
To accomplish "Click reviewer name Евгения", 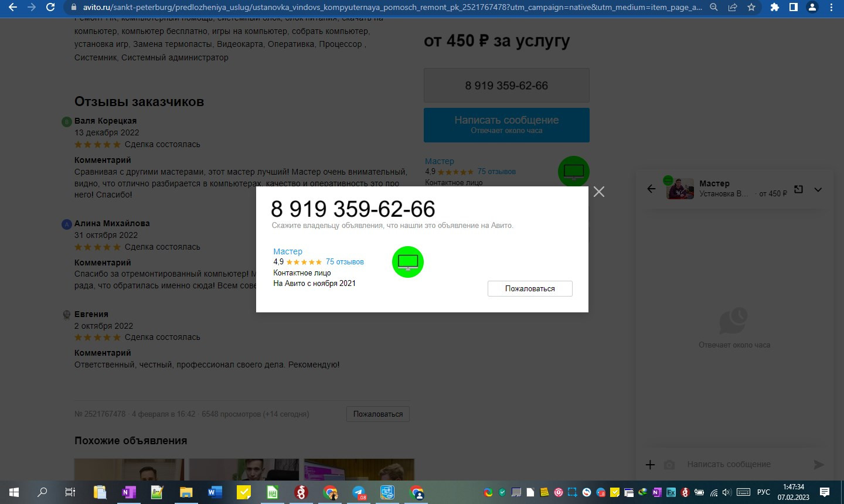I will (91, 314).
